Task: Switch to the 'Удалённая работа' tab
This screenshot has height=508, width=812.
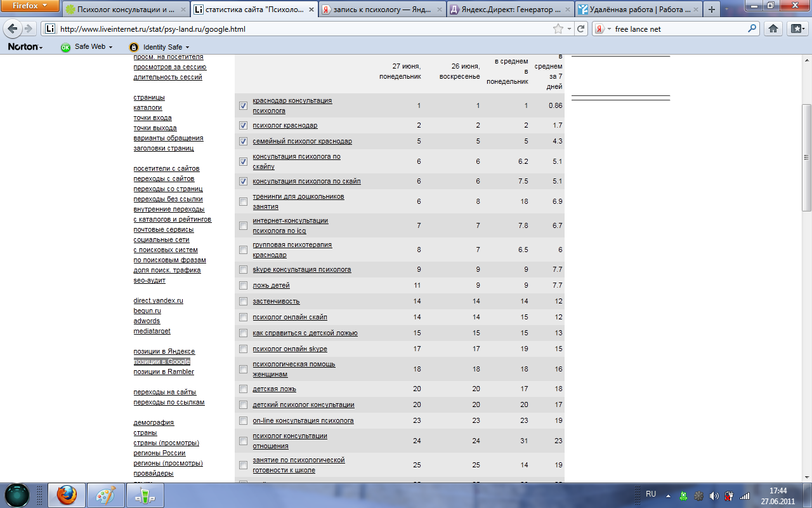Action: 638,10
